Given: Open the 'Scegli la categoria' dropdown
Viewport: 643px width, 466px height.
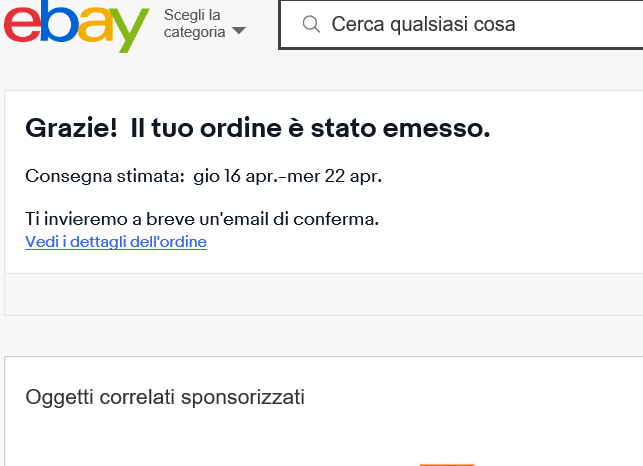Looking at the screenshot, I should [205, 24].
